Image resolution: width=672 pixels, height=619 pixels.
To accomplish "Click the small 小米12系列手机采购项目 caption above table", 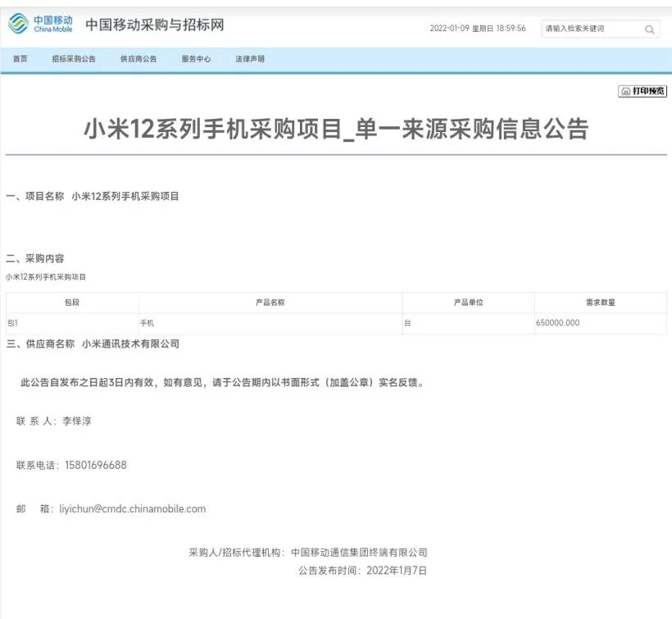I will [x=46, y=277].
